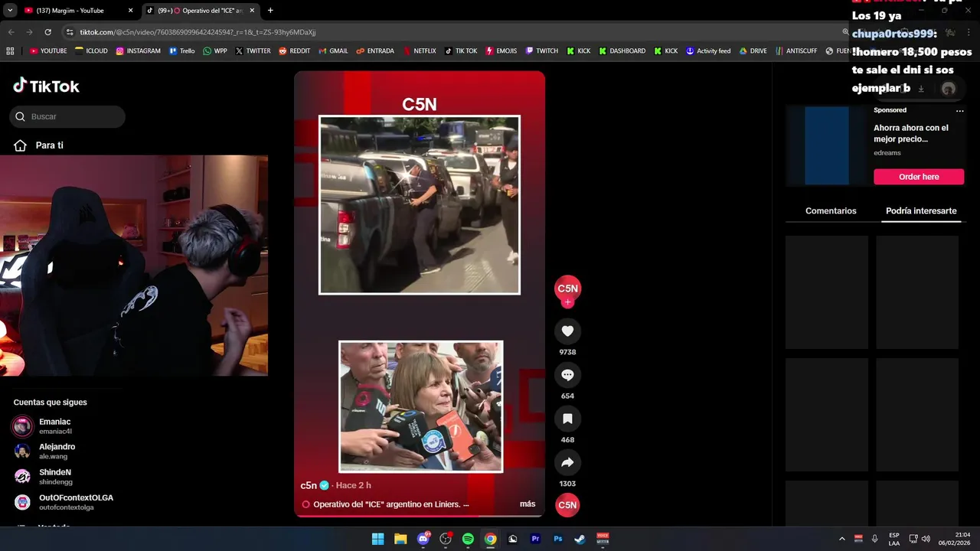Go back in browser history
This screenshot has width=980, height=551.
tap(11, 32)
